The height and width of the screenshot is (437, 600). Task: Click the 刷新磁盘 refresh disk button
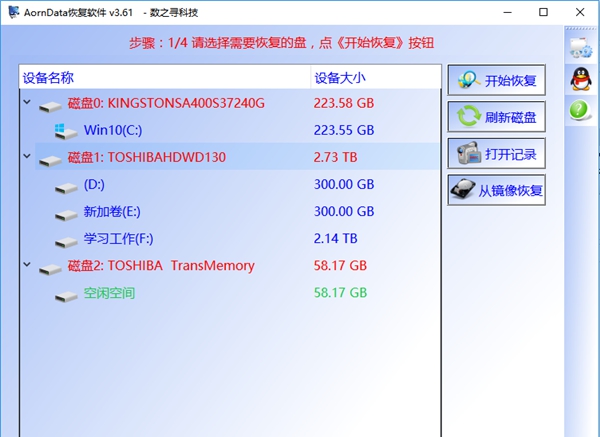496,116
